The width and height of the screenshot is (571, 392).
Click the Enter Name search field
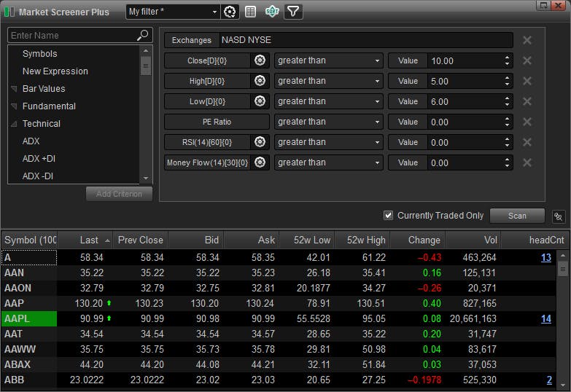pos(71,36)
